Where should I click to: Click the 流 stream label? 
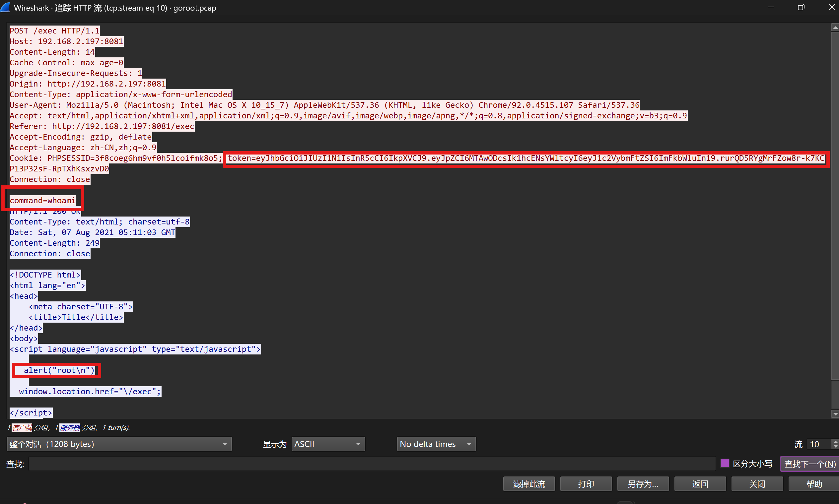click(798, 444)
